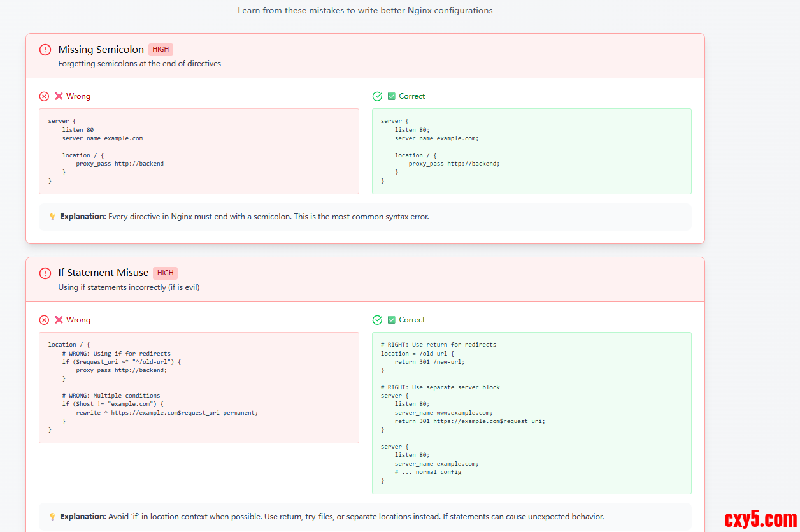Select the If Statement Misuse heading
The height and width of the screenshot is (532, 800).
(103, 273)
